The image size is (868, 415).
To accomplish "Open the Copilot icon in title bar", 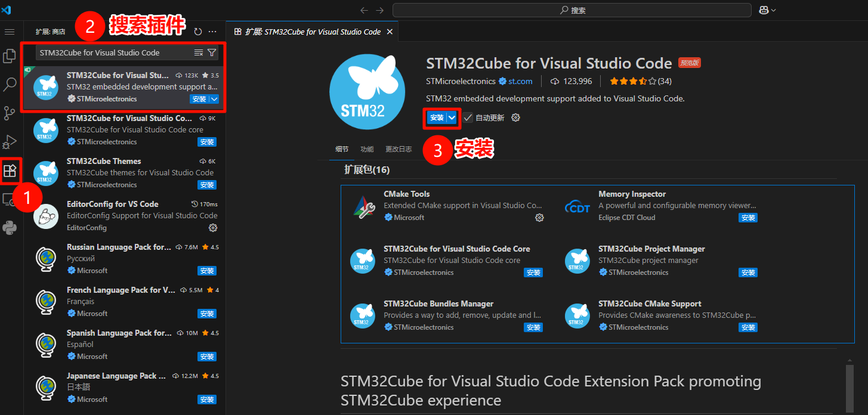I will pyautogui.click(x=763, y=10).
